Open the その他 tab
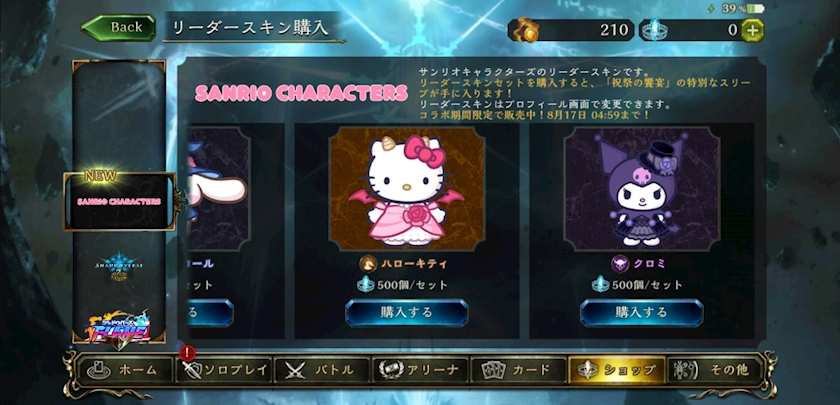Viewport: 840px width, 405px height. 715,370
